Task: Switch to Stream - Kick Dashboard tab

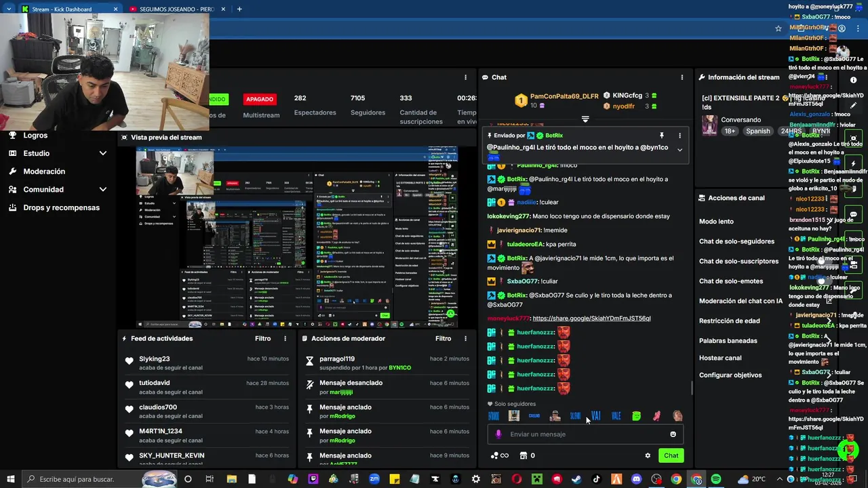Action: 70,9
